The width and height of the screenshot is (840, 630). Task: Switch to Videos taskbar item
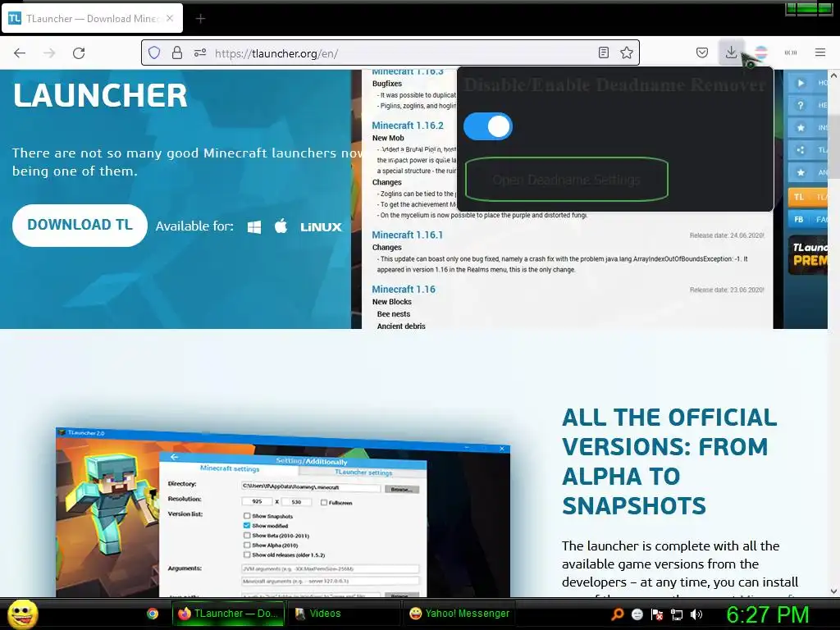coord(343,614)
